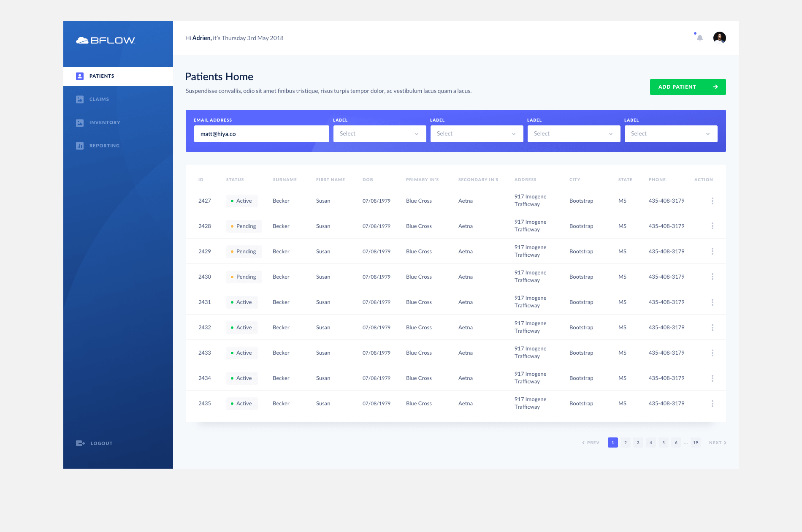Click patient ID 2432
The height and width of the screenshot is (532, 802).
[x=205, y=328]
